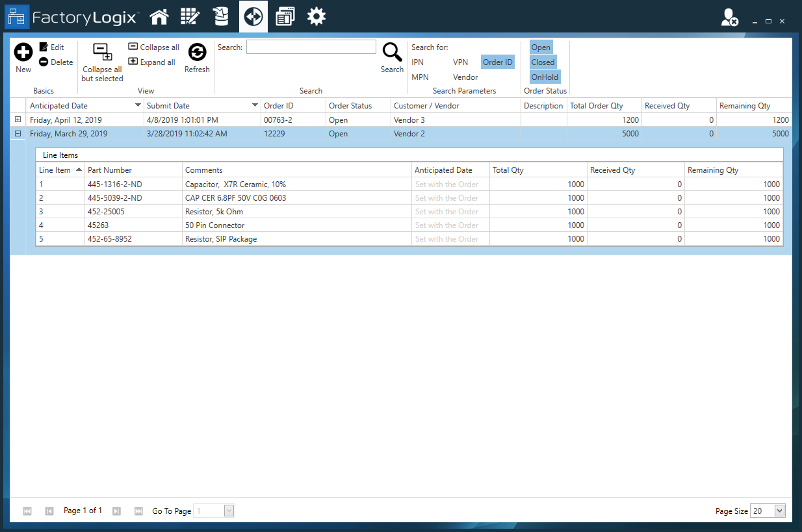Select the Home icon in the top navigation
The width and height of the screenshot is (802, 532).
(x=159, y=16)
